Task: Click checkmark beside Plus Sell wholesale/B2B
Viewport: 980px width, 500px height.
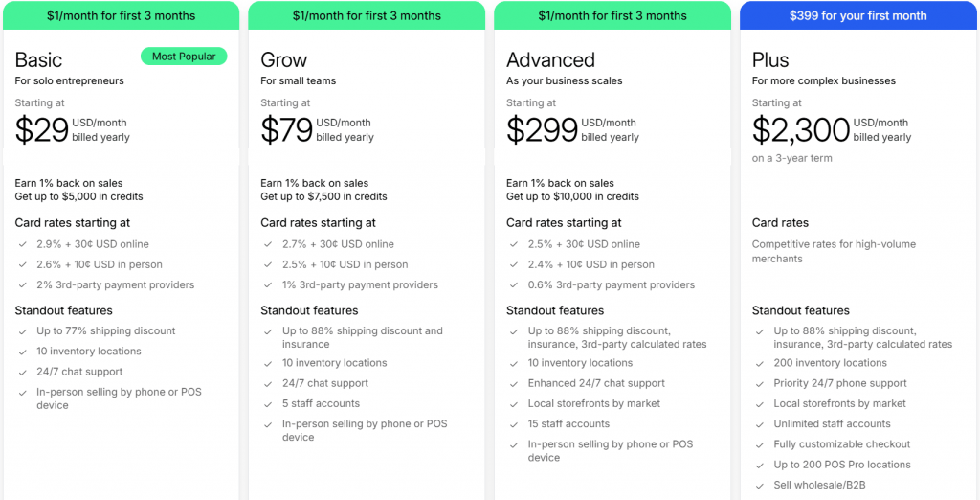Action: 760,486
